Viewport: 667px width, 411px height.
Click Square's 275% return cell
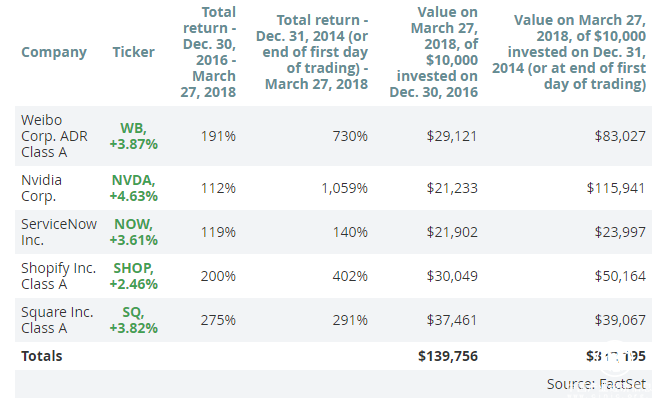[219, 320]
